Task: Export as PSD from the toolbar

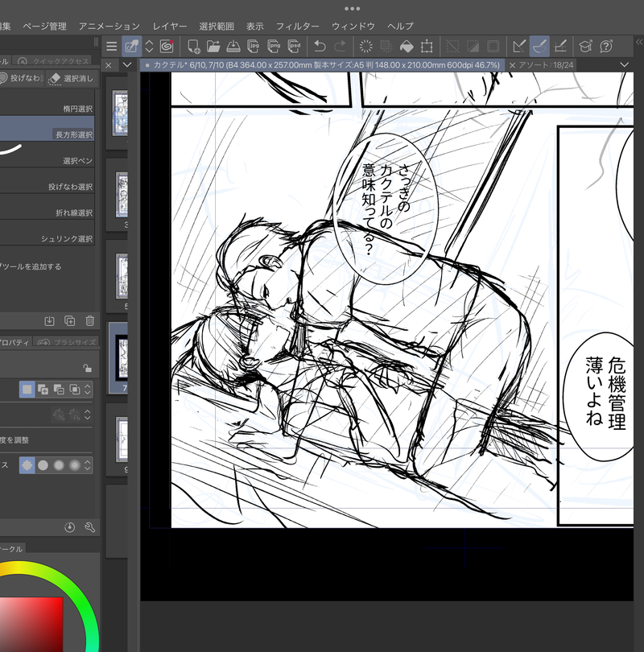Action: 294,46
